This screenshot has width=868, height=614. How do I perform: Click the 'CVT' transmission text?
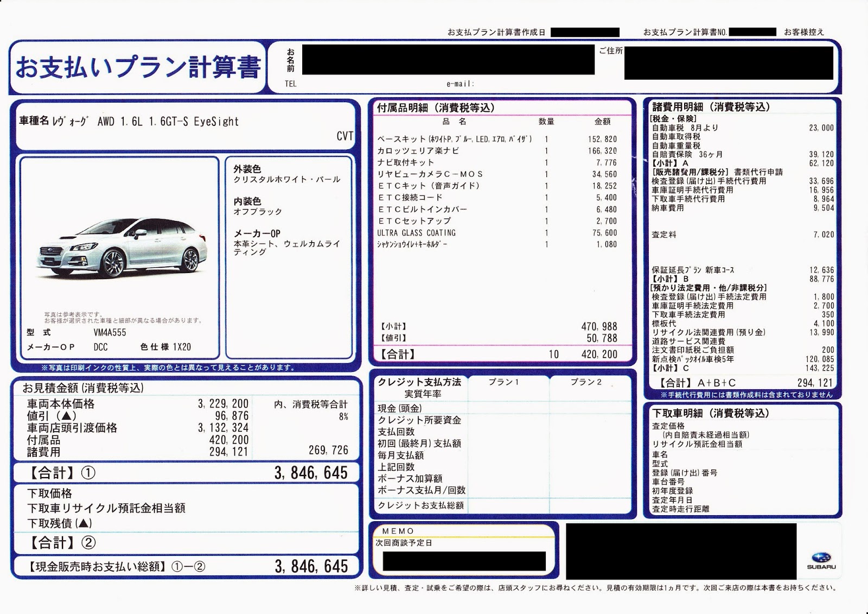click(x=345, y=136)
